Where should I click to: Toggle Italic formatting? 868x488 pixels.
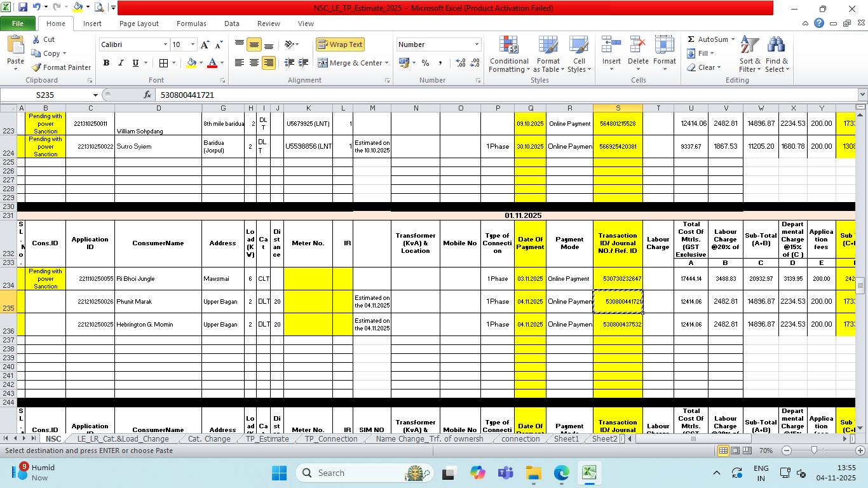click(x=121, y=63)
